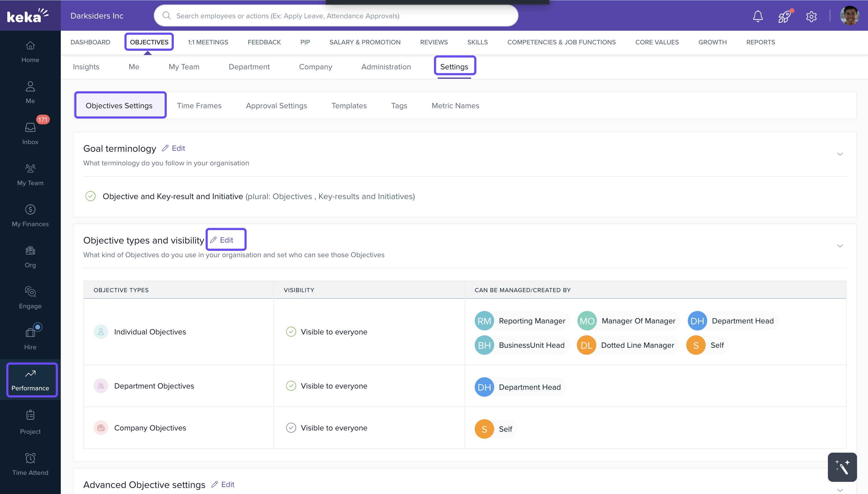Screen dimensions: 868x494
Task: Switch to the Time Frames tab
Action: point(199,105)
